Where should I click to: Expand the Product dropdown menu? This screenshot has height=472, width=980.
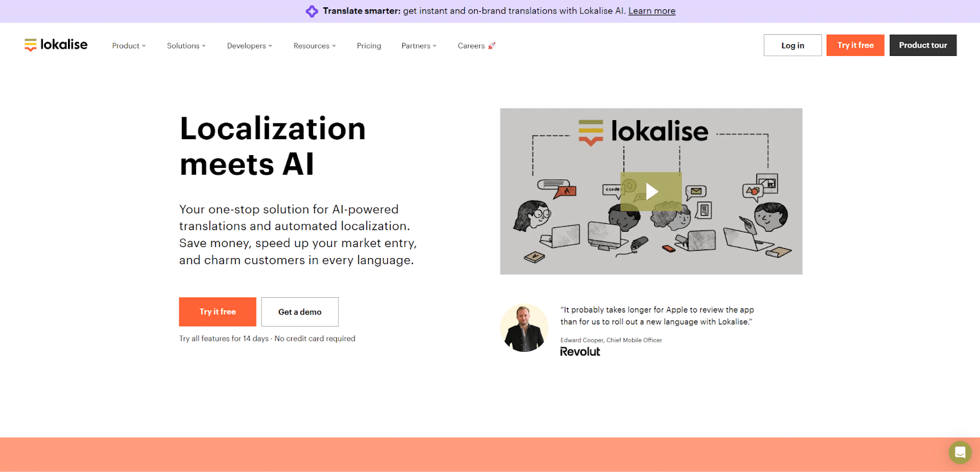[129, 46]
